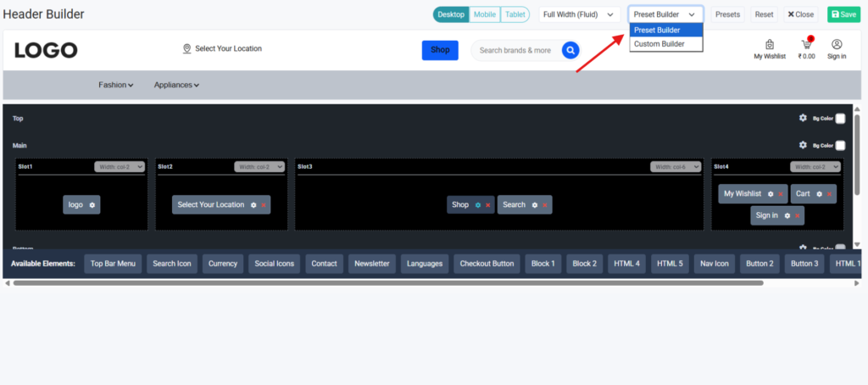Click the horizontal scrollbar under available elements

388,283
